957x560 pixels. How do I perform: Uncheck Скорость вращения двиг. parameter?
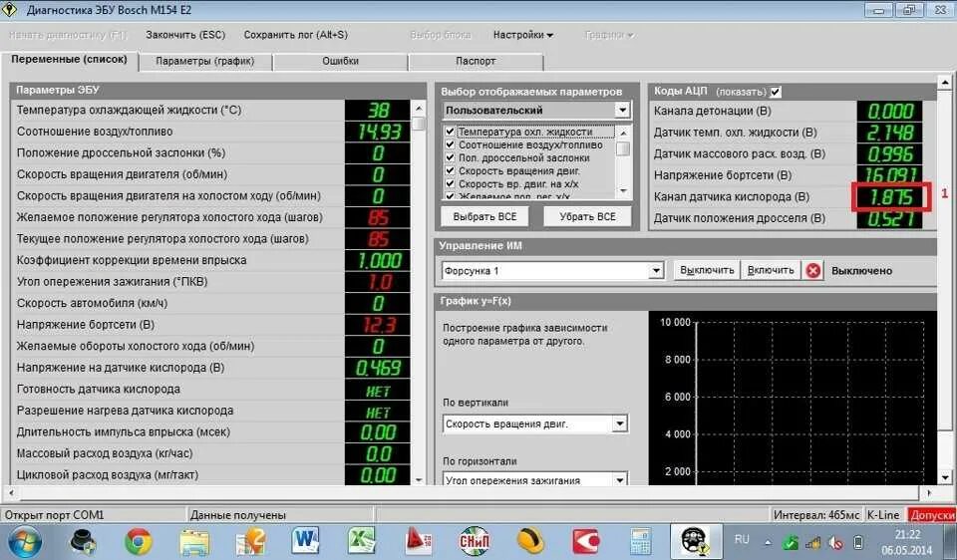click(450, 170)
